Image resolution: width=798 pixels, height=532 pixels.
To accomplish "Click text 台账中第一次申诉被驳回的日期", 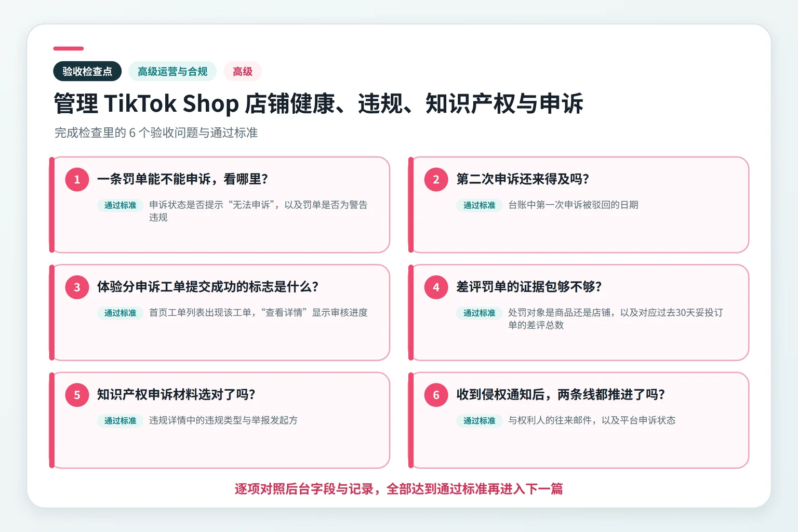I will click(x=573, y=205).
